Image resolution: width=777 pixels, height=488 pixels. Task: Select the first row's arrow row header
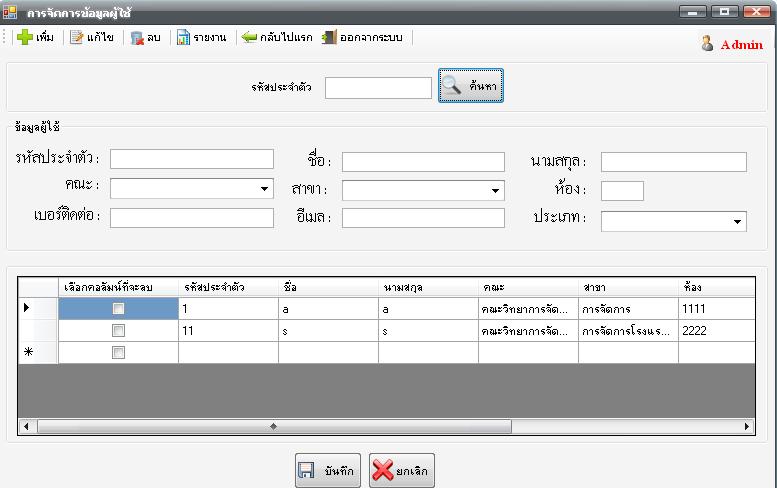(x=38, y=308)
